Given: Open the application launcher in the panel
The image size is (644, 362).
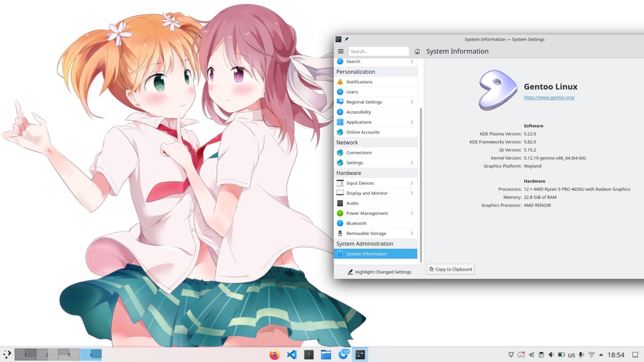Looking at the screenshot, I should tap(8, 354).
